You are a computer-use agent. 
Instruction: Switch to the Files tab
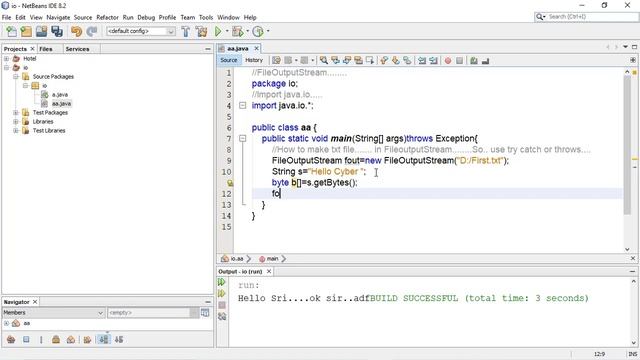46,49
